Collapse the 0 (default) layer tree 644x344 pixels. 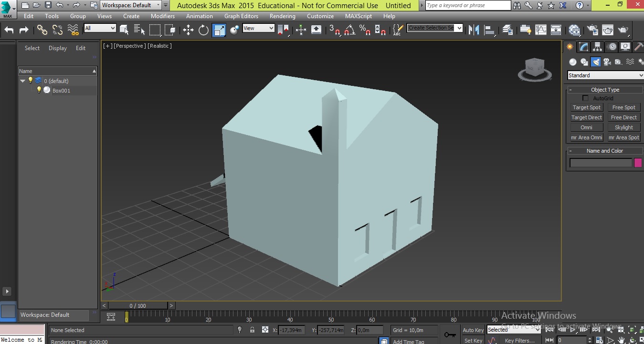tap(22, 81)
